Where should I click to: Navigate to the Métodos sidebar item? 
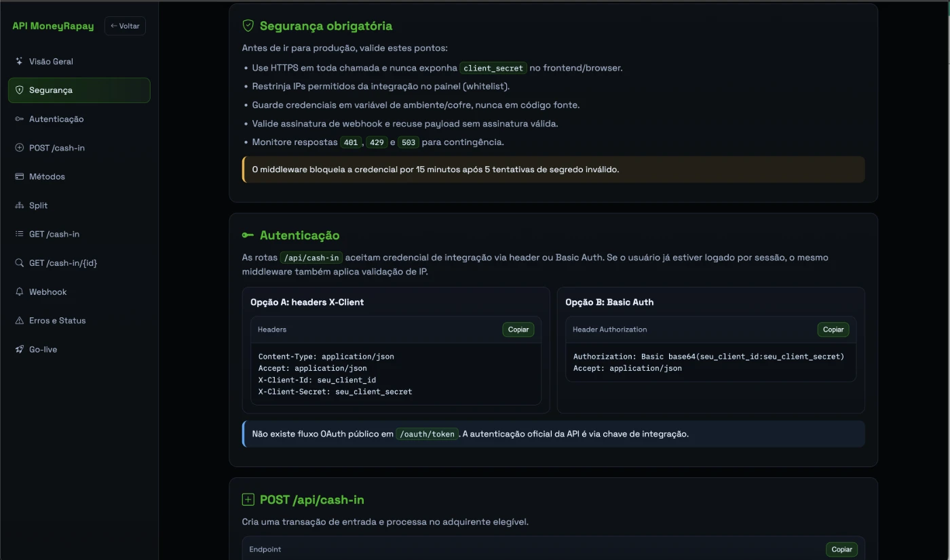47,176
